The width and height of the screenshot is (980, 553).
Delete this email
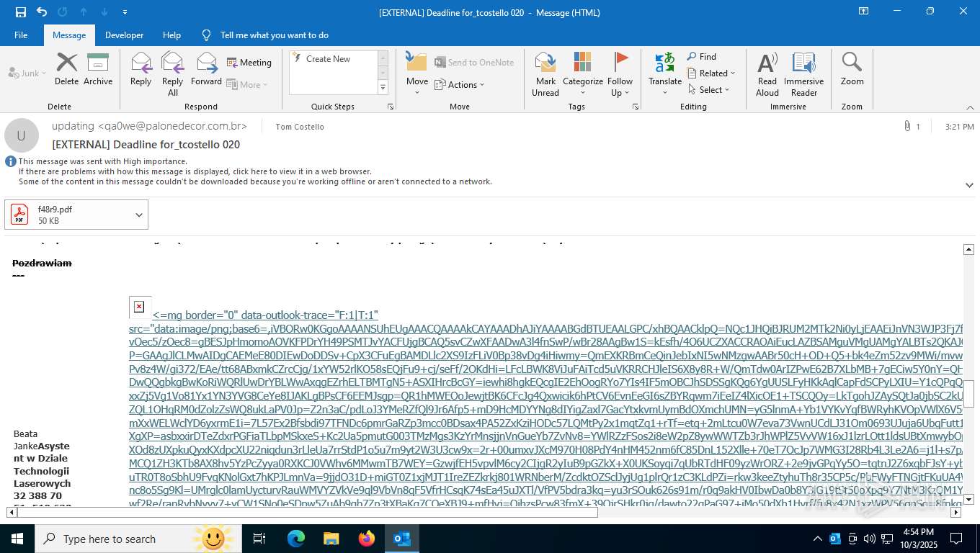click(x=66, y=69)
